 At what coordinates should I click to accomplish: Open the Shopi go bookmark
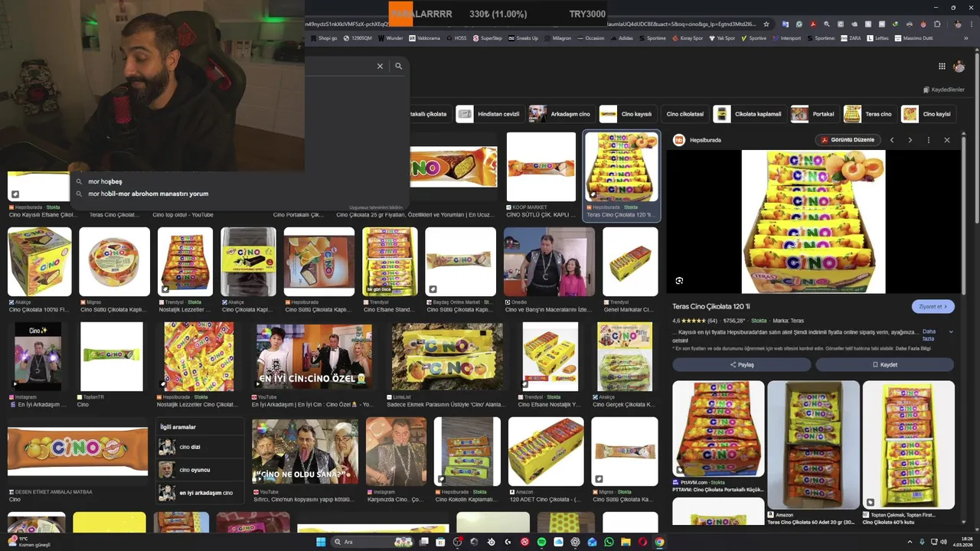pos(324,38)
